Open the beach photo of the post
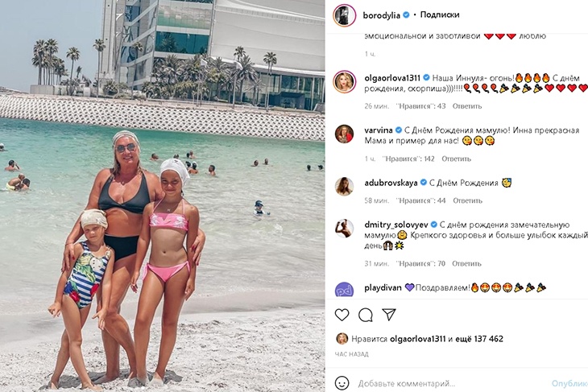Image resolution: width=588 pixels, height=392 pixels. pyautogui.click(x=163, y=196)
